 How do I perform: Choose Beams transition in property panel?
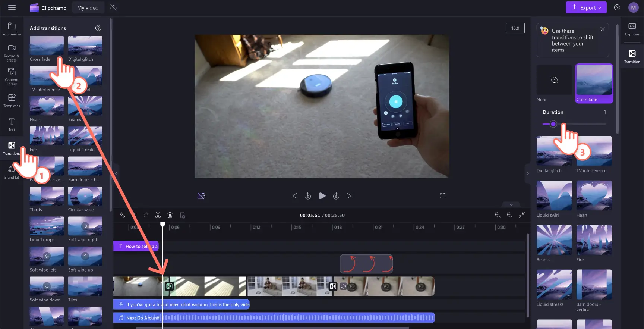click(554, 240)
